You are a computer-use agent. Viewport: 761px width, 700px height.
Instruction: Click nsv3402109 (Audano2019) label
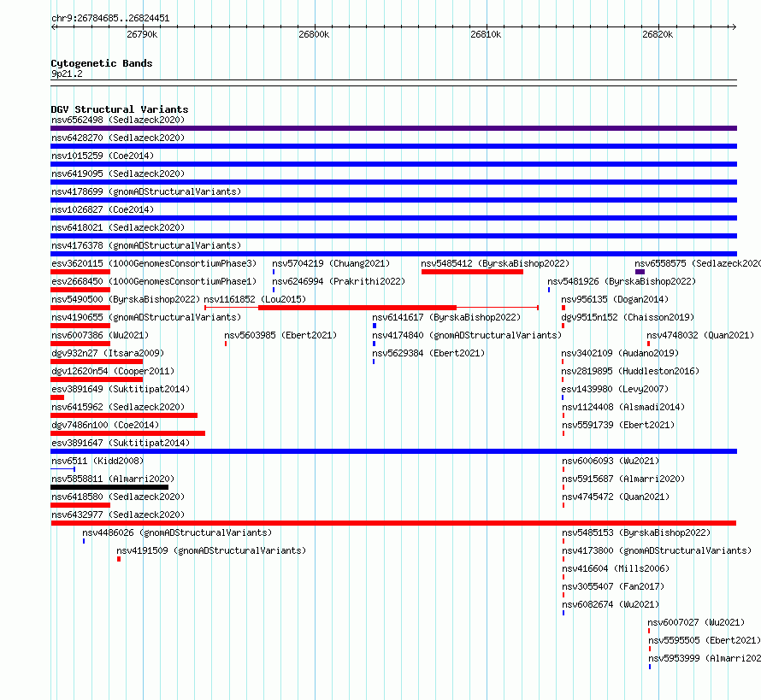(620, 353)
